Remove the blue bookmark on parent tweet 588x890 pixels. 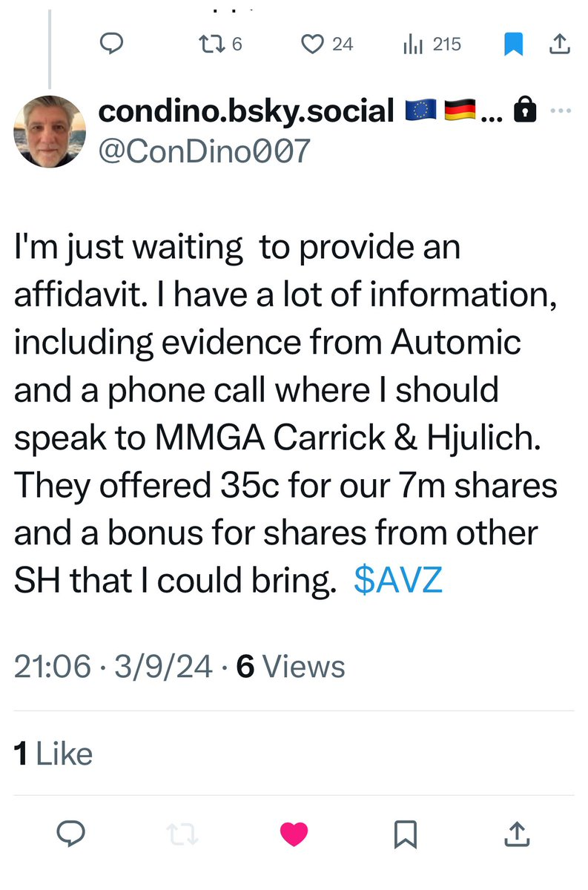point(513,45)
